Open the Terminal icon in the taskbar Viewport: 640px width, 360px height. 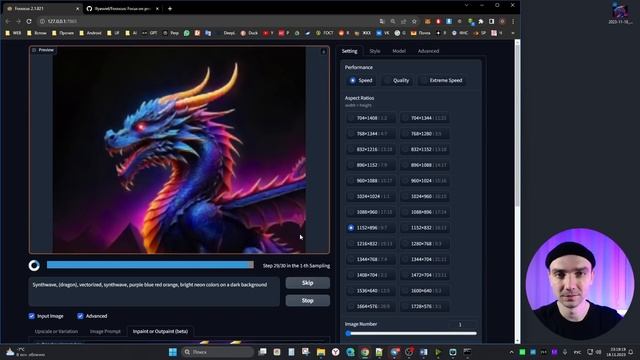(467, 352)
